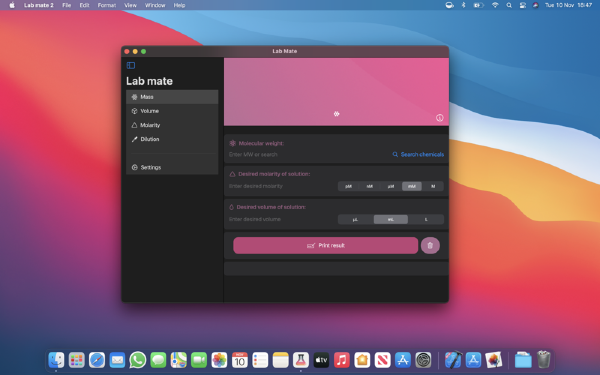Open Launchpad from the Dock
Screen dimensions: 600x375
[77, 360]
